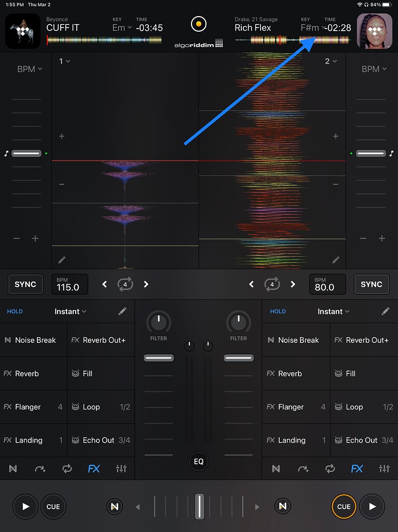Tap the left deck bounce arrow icon

(40, 469)
